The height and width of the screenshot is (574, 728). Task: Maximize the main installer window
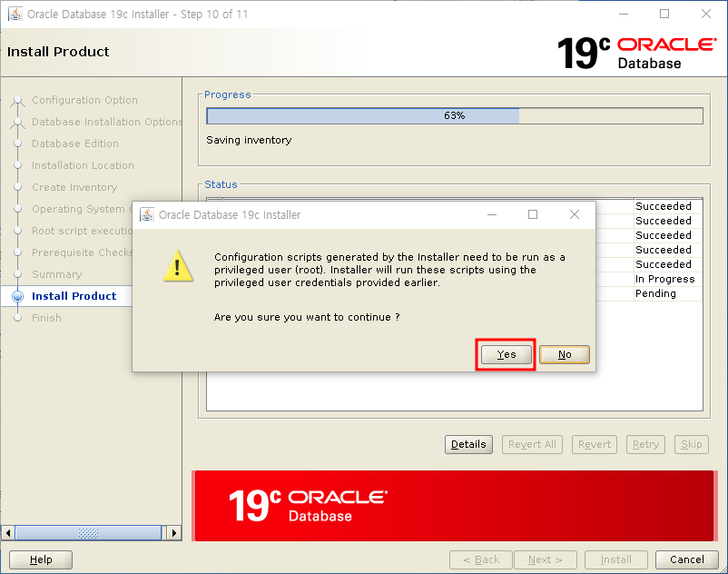coord(664,14)
